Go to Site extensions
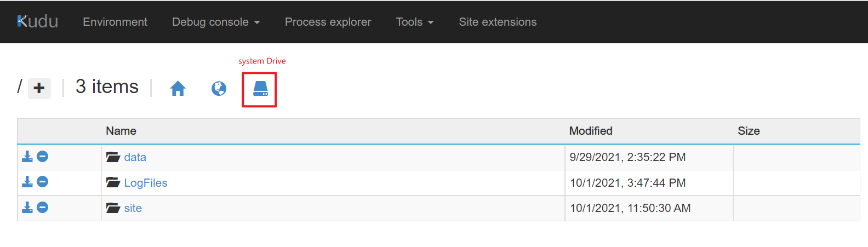The width and height of the screenshot is (868, 247). [x=498, y=22]
